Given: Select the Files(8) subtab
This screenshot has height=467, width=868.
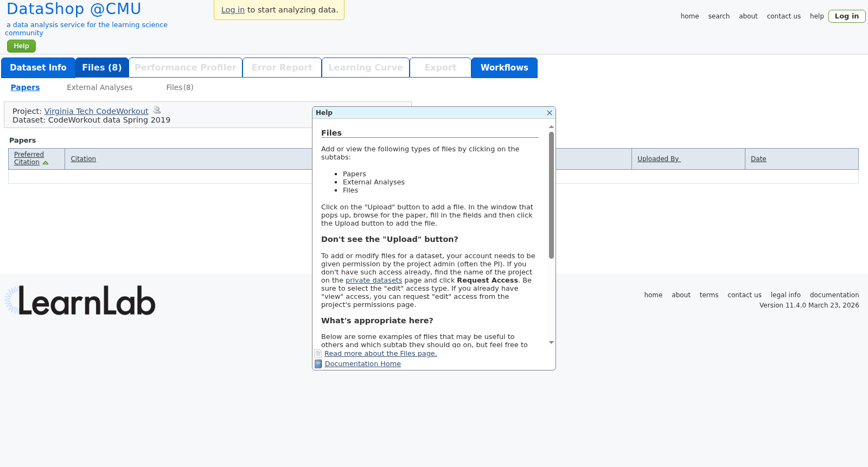Looking at the screenshot, I should 180,87.
